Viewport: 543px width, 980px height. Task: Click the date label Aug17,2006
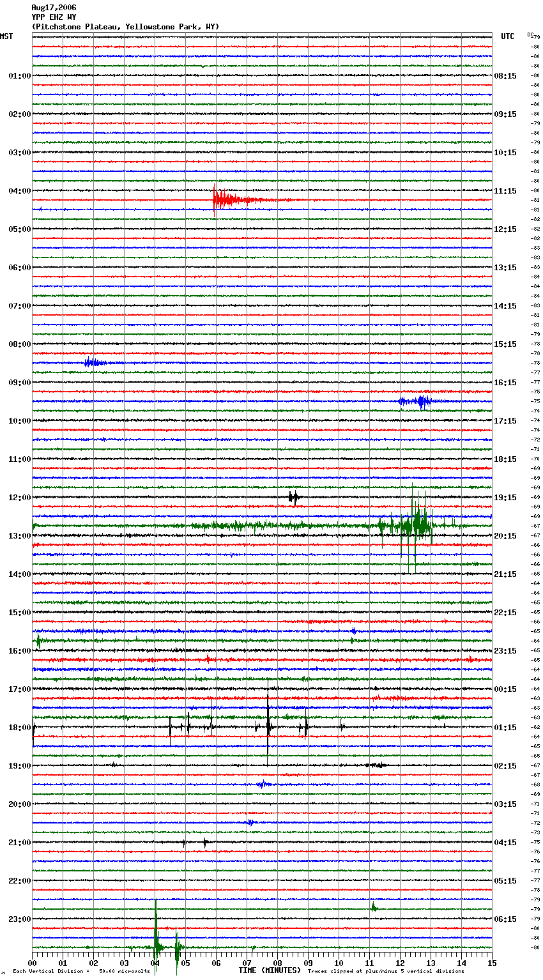pyautogui.click(x=54, y=8)
